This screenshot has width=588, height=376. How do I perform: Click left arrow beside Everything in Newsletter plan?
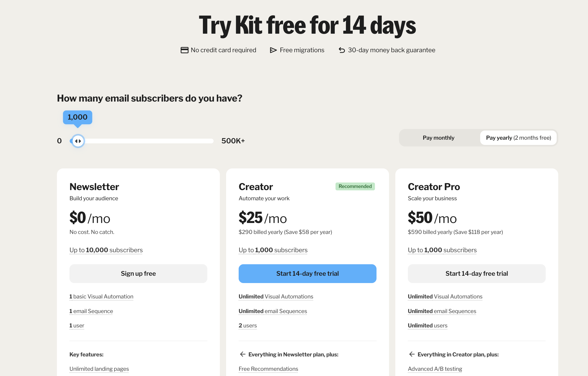coord(243,354)
